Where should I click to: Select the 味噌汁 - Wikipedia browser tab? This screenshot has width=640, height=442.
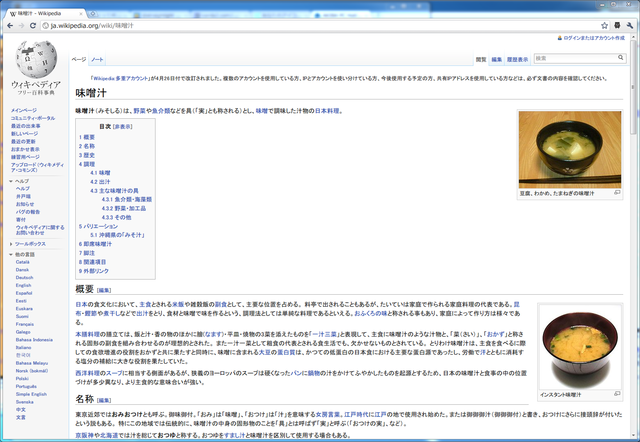(45, 13)
